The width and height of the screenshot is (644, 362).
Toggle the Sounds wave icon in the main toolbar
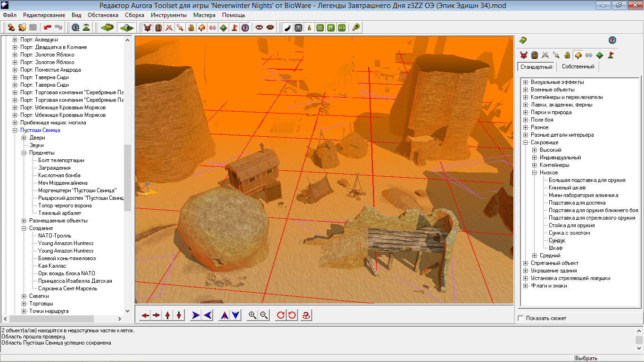coord(213,28)
